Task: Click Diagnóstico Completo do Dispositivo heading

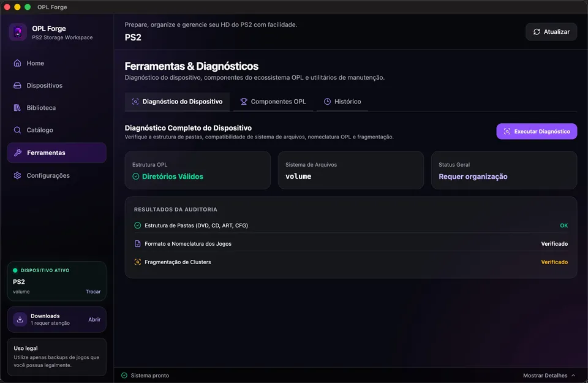Action: [x=188, y=128]
